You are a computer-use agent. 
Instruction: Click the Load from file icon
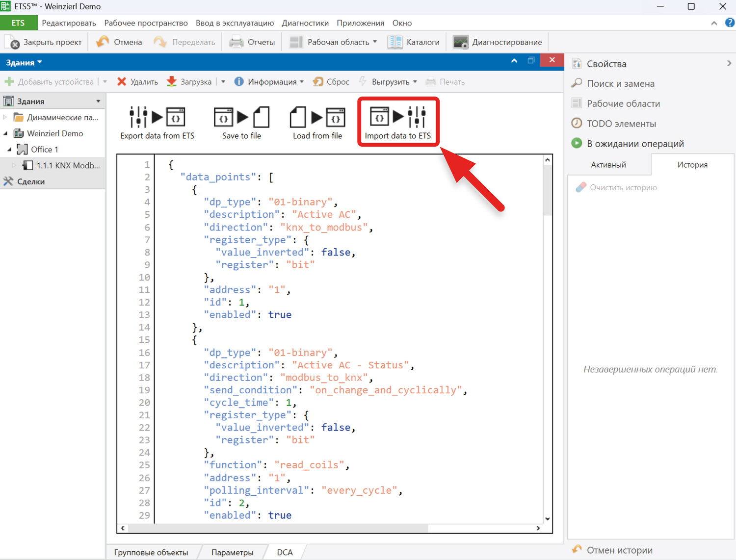tap(317, 118)
